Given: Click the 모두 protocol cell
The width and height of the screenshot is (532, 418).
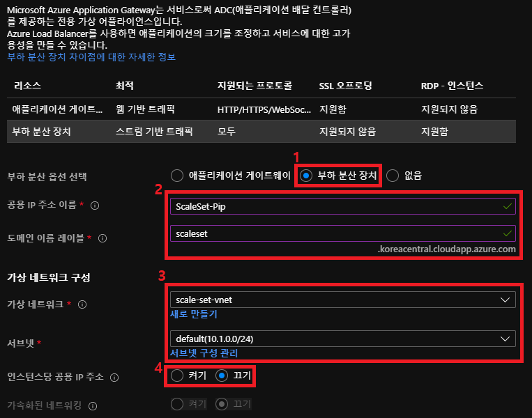Looking at the screenshot, I should coord(227,131).
